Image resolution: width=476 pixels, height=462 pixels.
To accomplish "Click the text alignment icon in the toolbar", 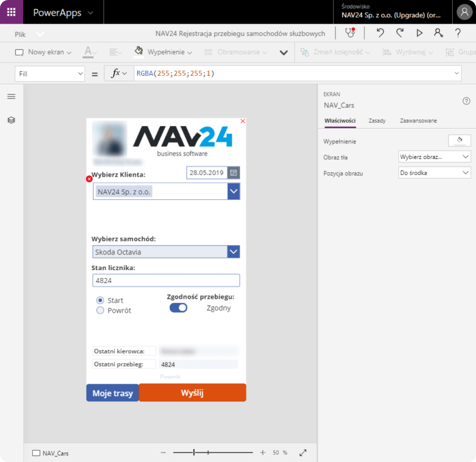I will pos(114,52).
